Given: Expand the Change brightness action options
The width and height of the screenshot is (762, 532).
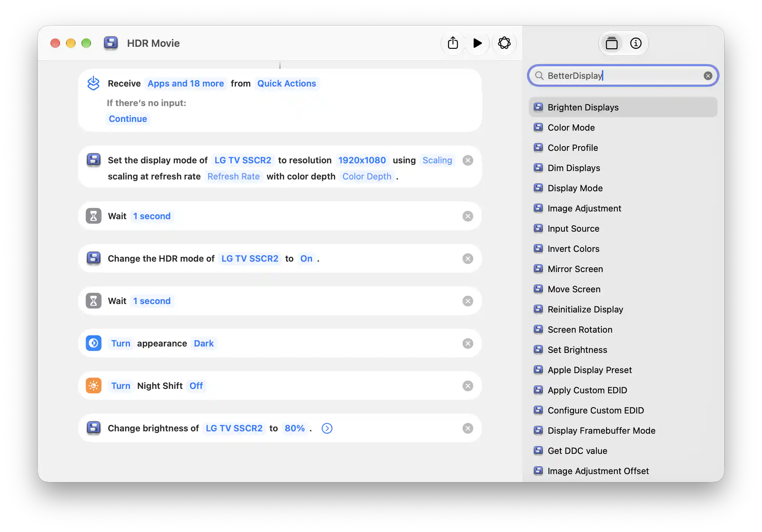Looking at the screenshot, I should click(x=327, y=428).
